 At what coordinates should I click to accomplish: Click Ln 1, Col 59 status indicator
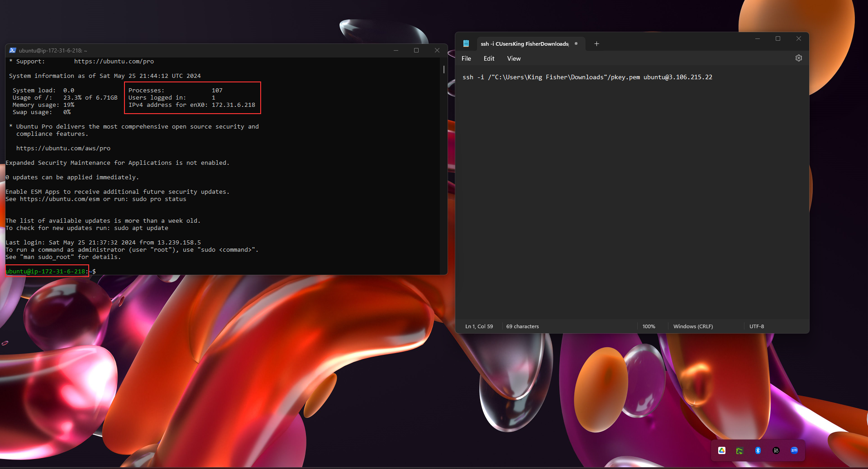[x=478, y=326]
